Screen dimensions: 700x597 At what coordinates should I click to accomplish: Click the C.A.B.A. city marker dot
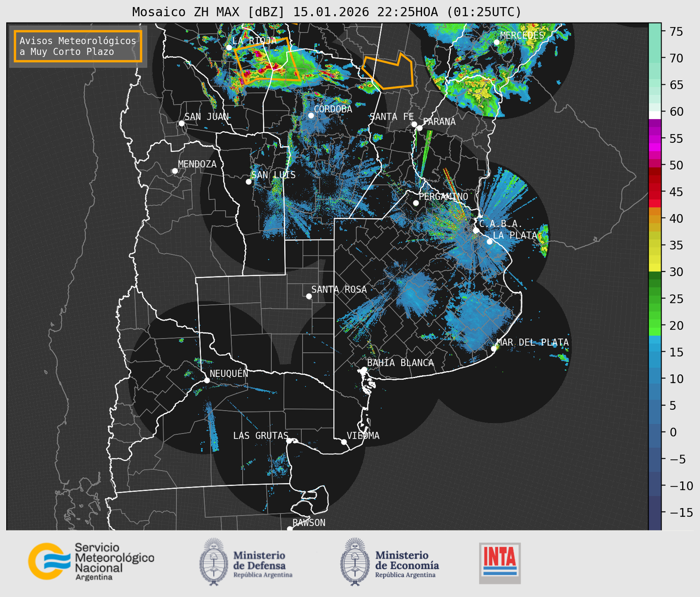coord(476,230)
